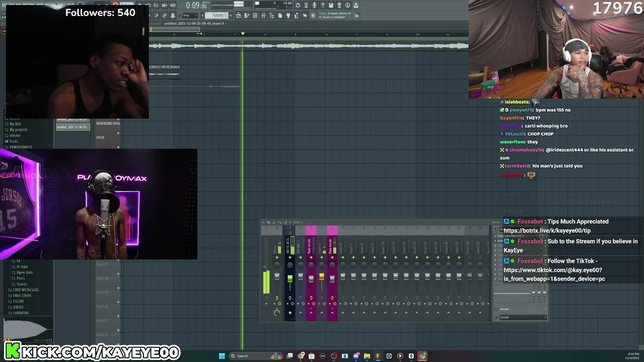Open FL Studio icon in the taskbar
This screenshot has width=644, height=362.
point(378,356)
